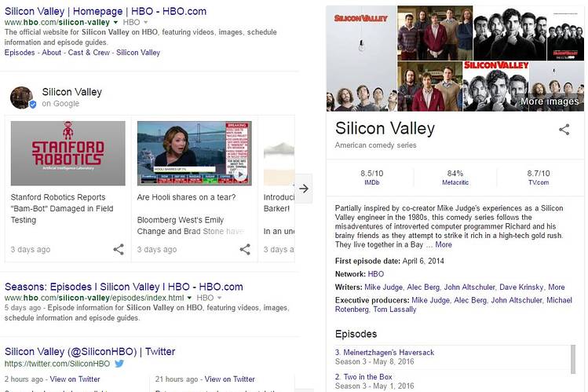The image size is (588, 392).
Task: Open the Cast & Crew sitelink
Action: [x=89, y=53]
